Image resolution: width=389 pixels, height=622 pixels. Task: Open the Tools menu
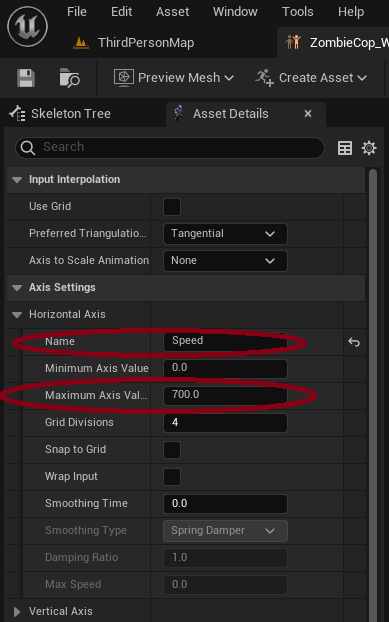[297, 12]
